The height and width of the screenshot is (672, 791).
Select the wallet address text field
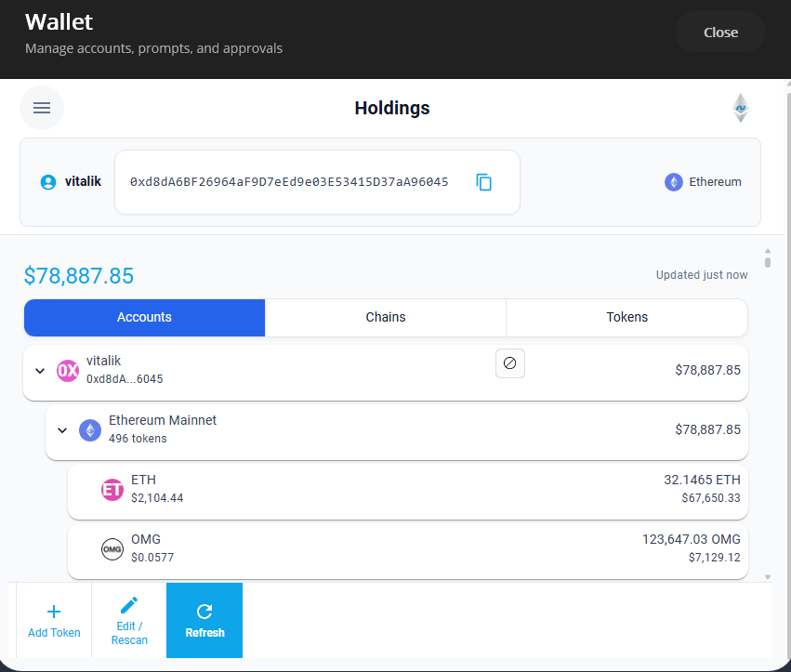297,182
